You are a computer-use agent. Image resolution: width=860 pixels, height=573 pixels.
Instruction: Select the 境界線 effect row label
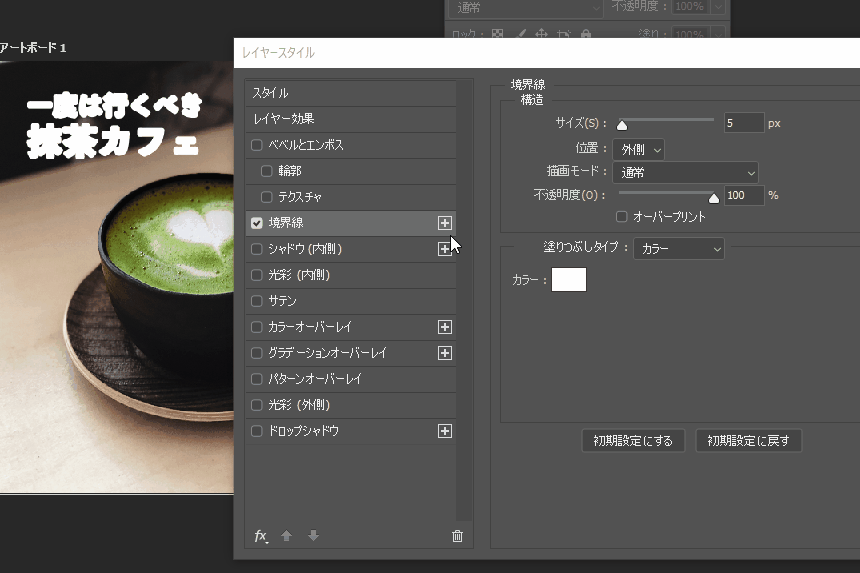tap(286, 223)
